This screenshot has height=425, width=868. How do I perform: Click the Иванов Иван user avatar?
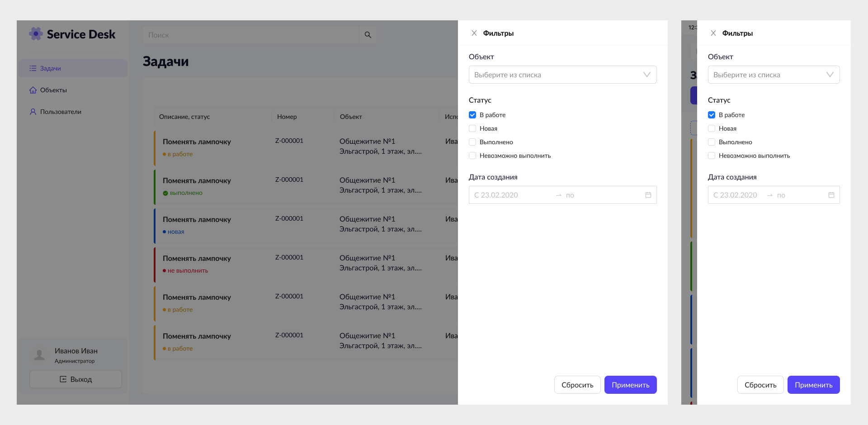(40, 355)
